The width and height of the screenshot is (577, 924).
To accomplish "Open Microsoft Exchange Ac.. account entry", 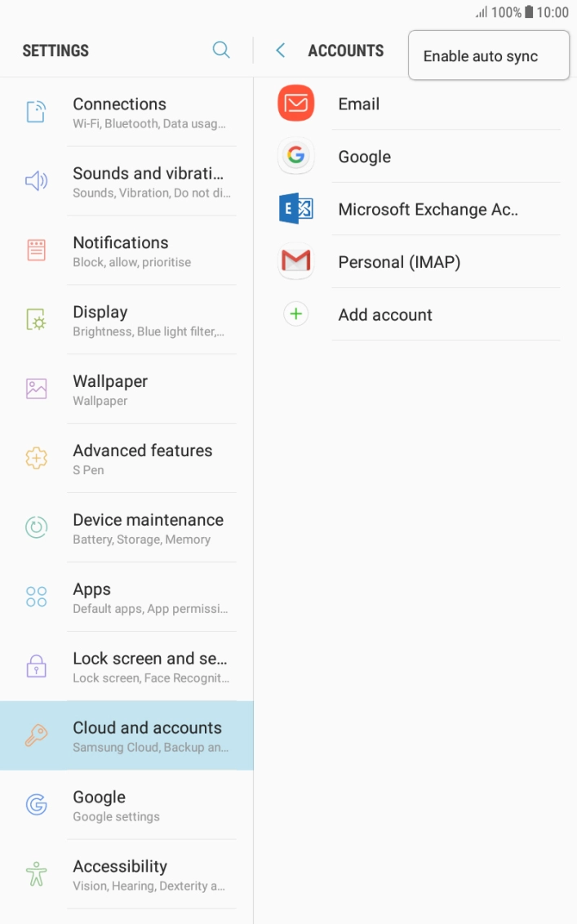I will coord(415,209).
